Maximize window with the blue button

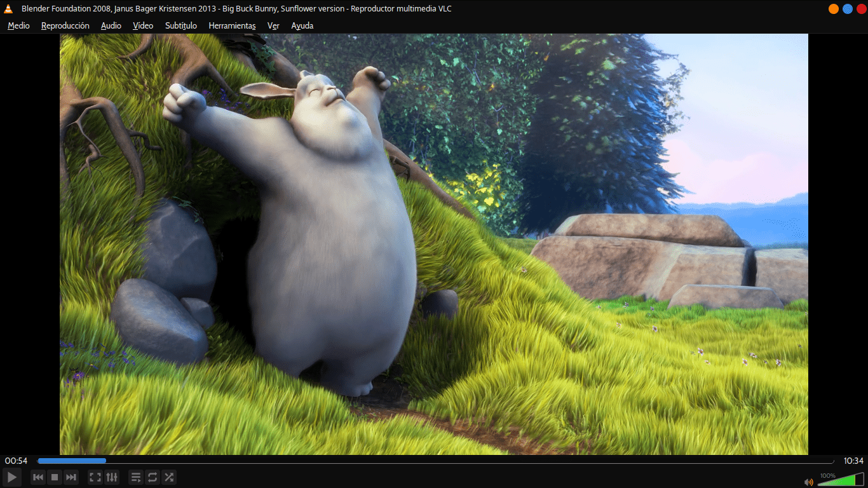848,8
